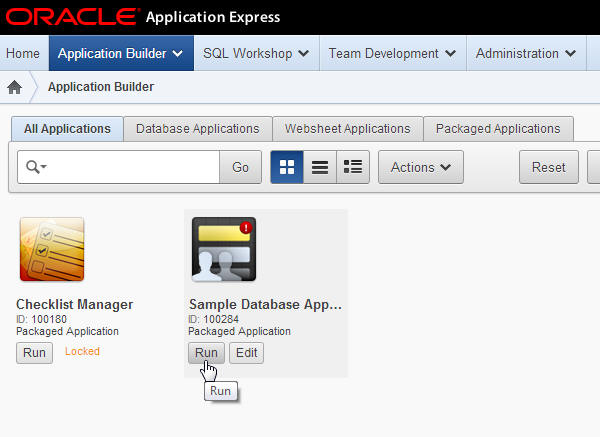Open the Actions dropdown menu
Viewport: 600px width, 437px height.
coord(421,167)
